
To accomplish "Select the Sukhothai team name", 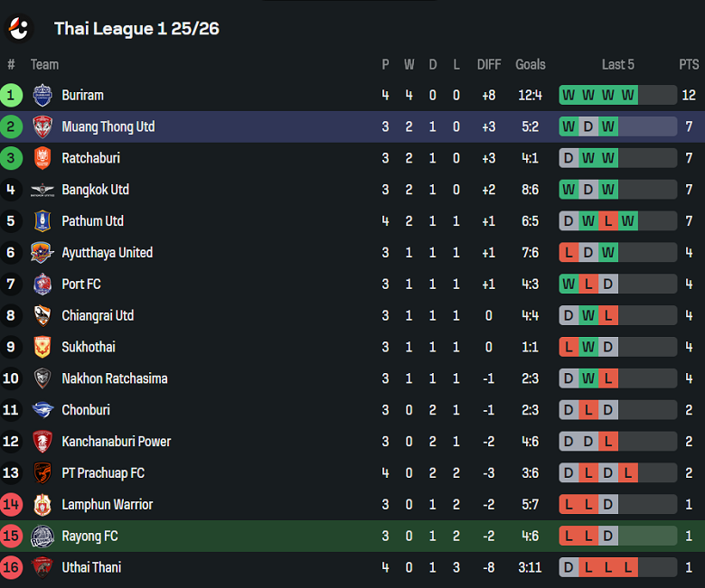I will coord(89,347).
